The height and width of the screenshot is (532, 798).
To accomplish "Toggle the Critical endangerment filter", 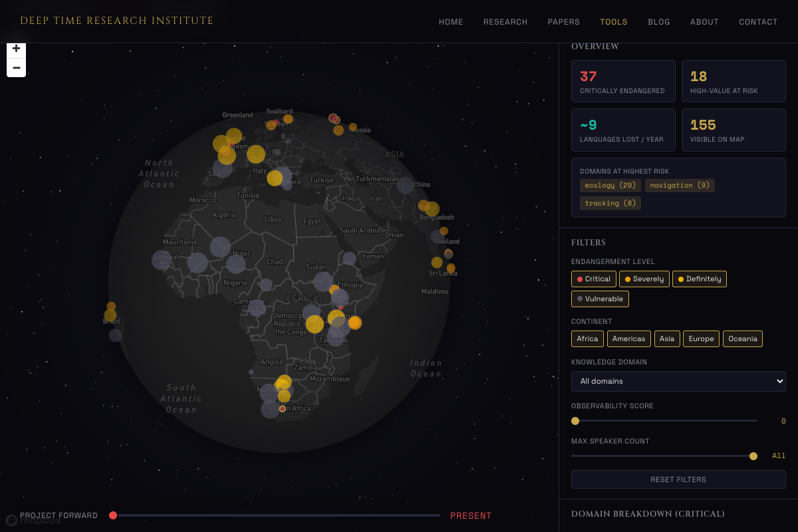I will 593,279.
